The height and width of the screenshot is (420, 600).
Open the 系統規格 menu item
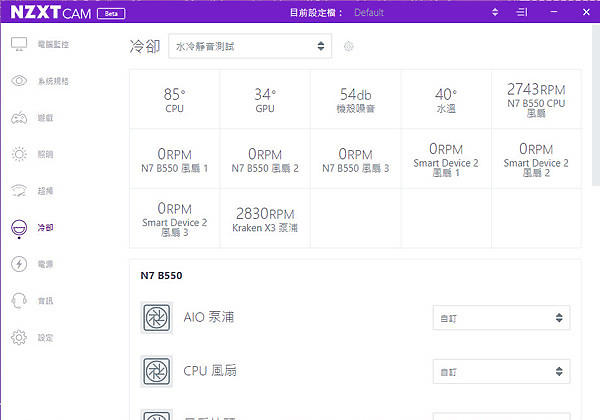(53, 81)
